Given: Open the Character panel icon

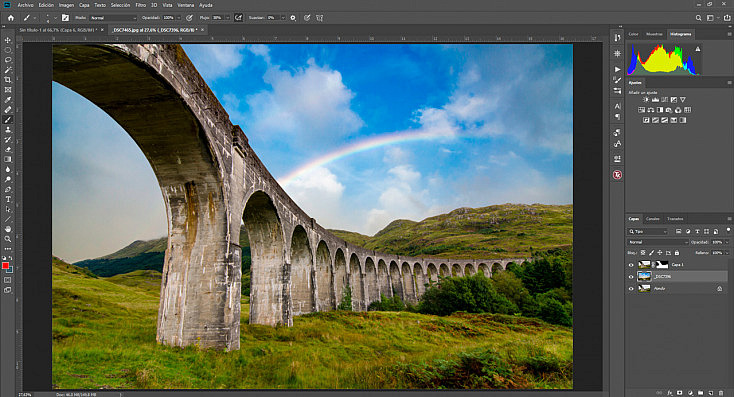Looking at the screenshot, I should point(617,106).
